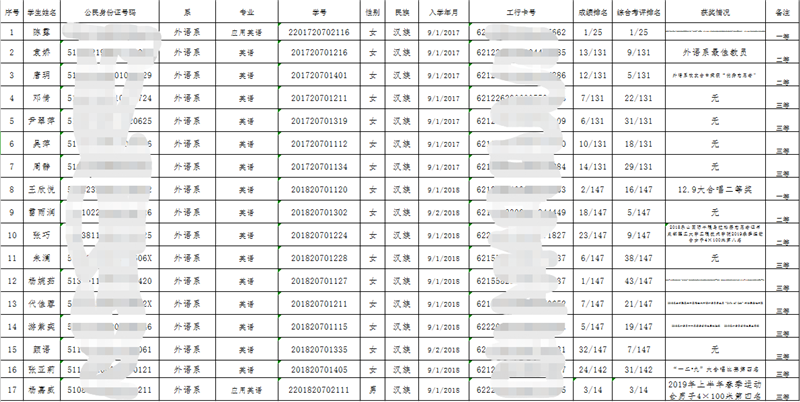Click grade rank 32/147
Viewport: 800px width, 402px height.
click(x=592, y=349)
